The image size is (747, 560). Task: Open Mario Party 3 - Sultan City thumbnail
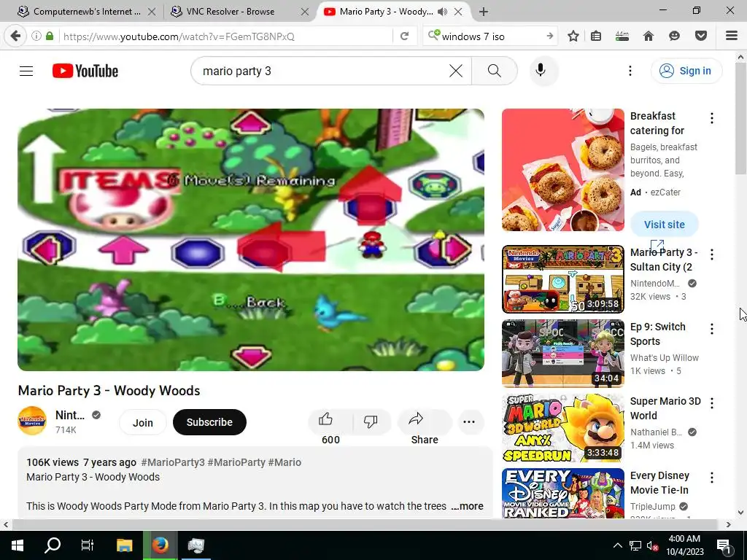[x=563, y=279]
